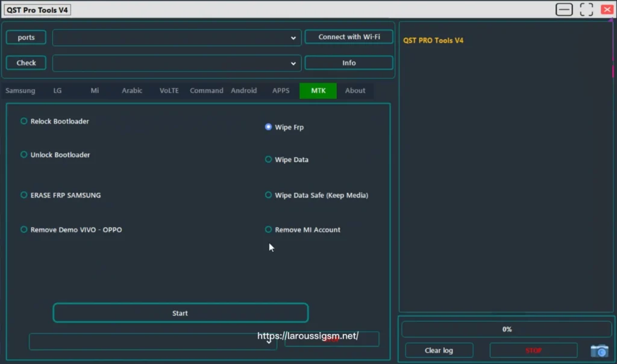
Task: Open the Arabic tab
Action: [x=132, y=90]
